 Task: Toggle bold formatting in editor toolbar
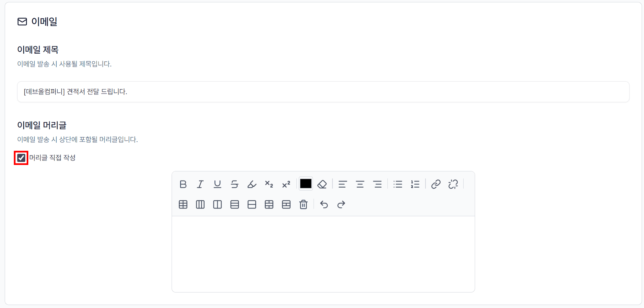pyautogui.click(x=183, y=184)
